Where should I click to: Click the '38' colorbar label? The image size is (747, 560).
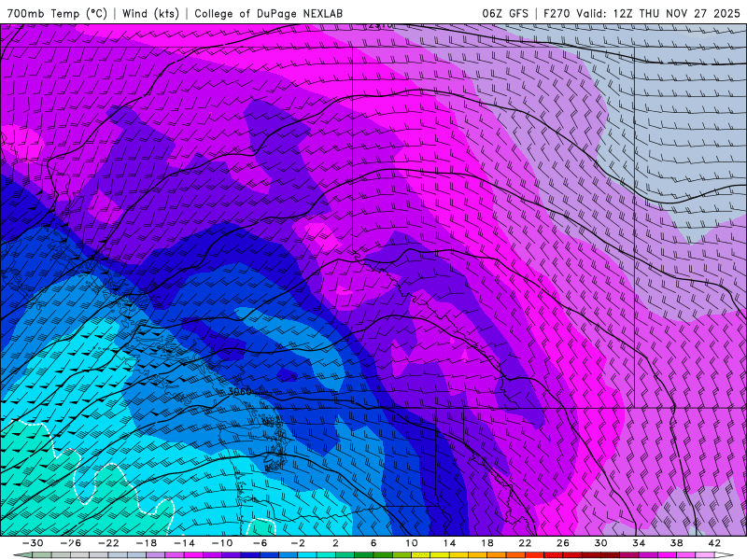click(676, 543)
